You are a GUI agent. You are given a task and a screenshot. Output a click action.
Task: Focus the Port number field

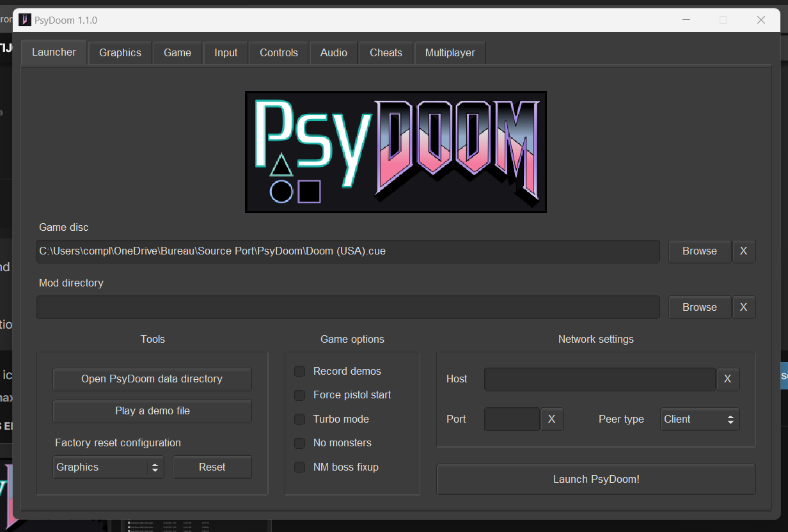click(x=512, y=419)
